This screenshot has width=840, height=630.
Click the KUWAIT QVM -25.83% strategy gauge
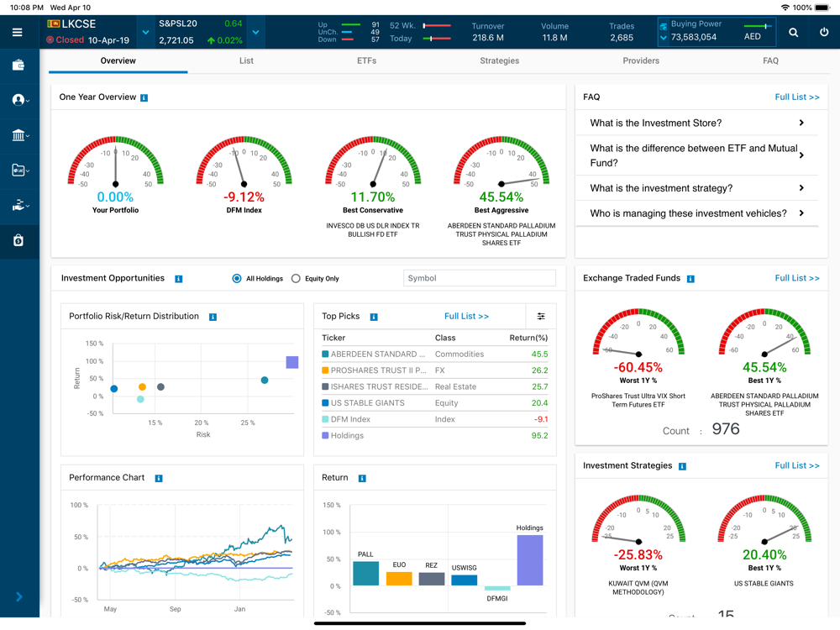point(638,520)
